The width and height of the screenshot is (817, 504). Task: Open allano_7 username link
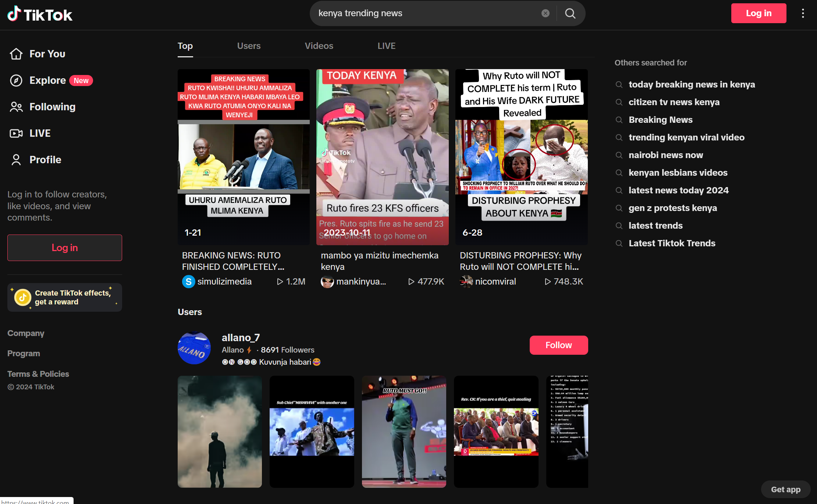pos(241,337)
